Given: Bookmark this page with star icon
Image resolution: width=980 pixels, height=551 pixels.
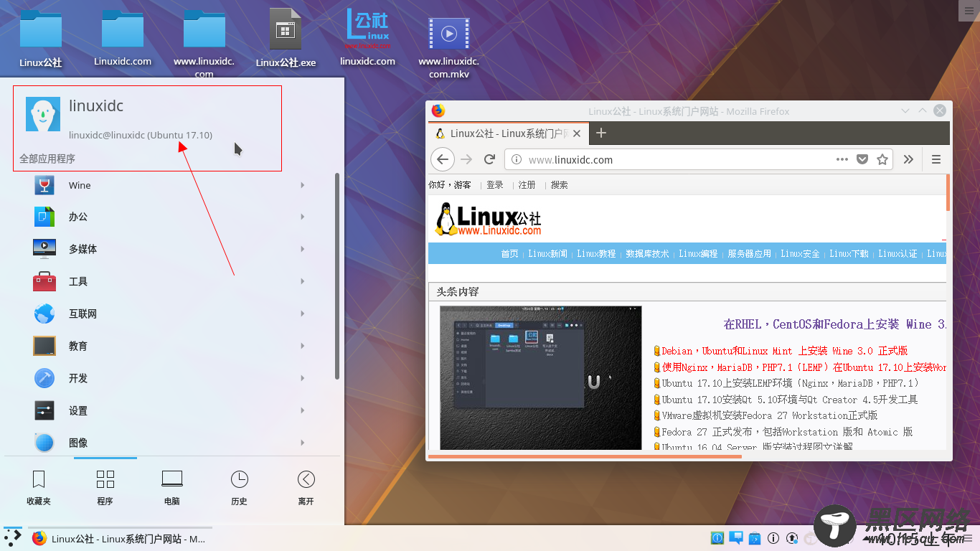Looking at the screenshot, I should coord(882,159).
